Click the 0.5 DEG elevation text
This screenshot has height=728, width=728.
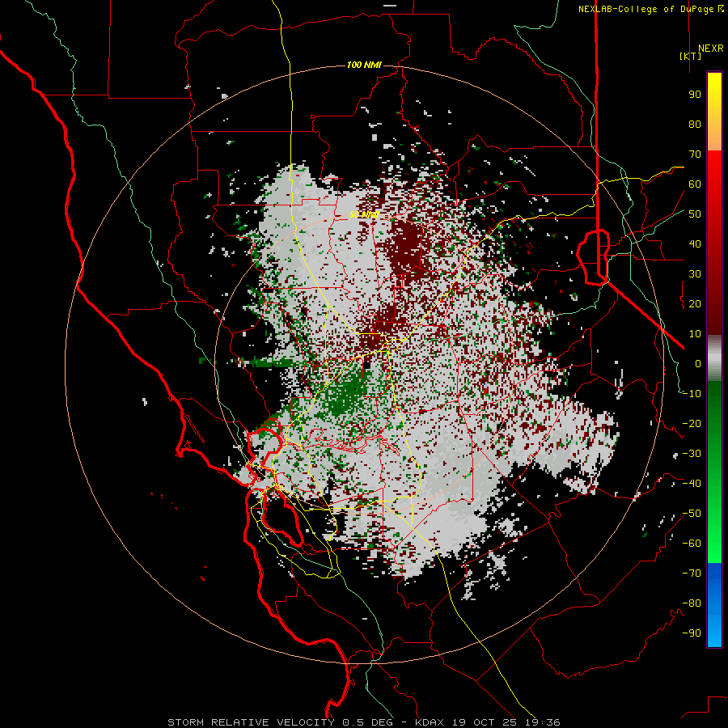pos(368,722)
